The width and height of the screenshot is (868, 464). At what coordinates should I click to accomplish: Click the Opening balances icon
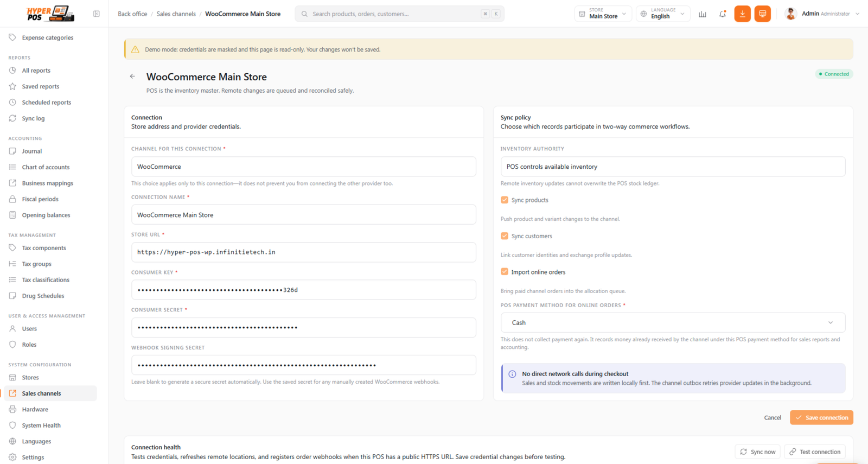[12, 215]
